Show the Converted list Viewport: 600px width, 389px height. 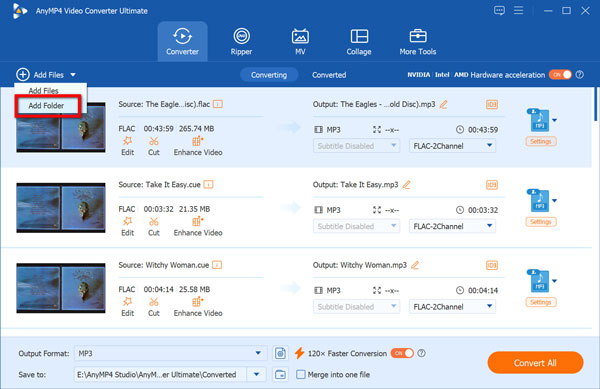[329, 75]
